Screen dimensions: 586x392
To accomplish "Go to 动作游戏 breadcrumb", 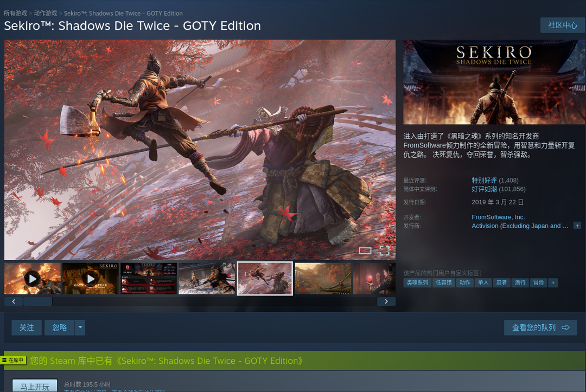I will click(46, 13).
